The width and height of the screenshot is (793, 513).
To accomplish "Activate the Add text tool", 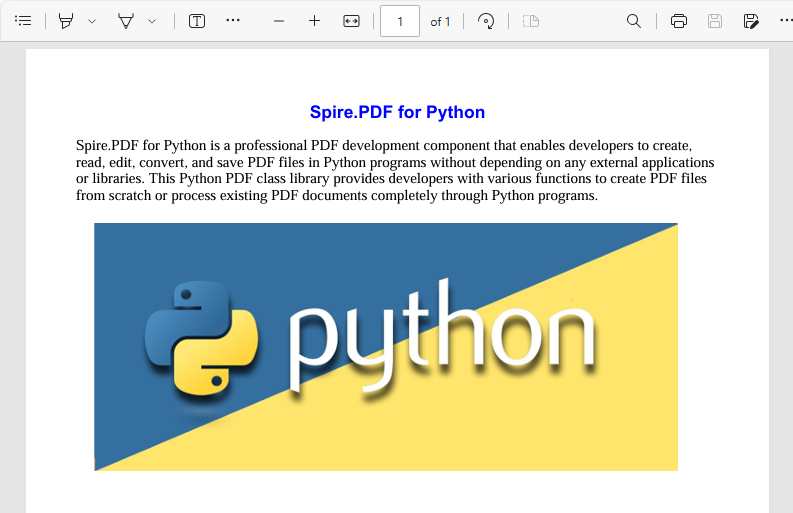I will click(x=197, y=21).
